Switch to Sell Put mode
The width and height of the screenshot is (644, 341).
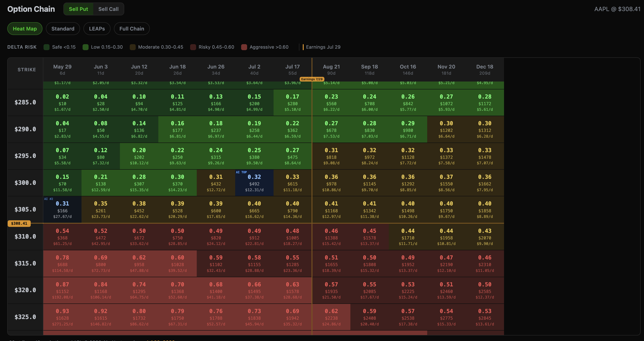[x=78, y=9]
